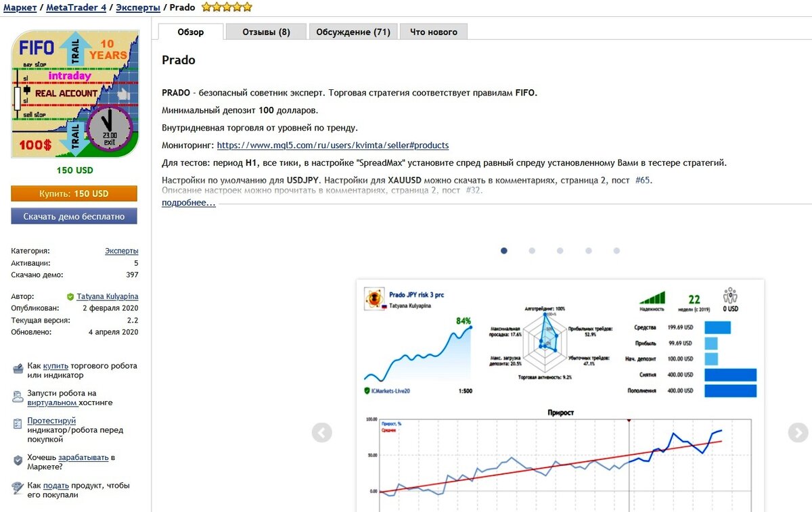812x512 pixels.
Task: Click the 'Обновлено: 4 апреля 2020' row
Action: [74, 332]
